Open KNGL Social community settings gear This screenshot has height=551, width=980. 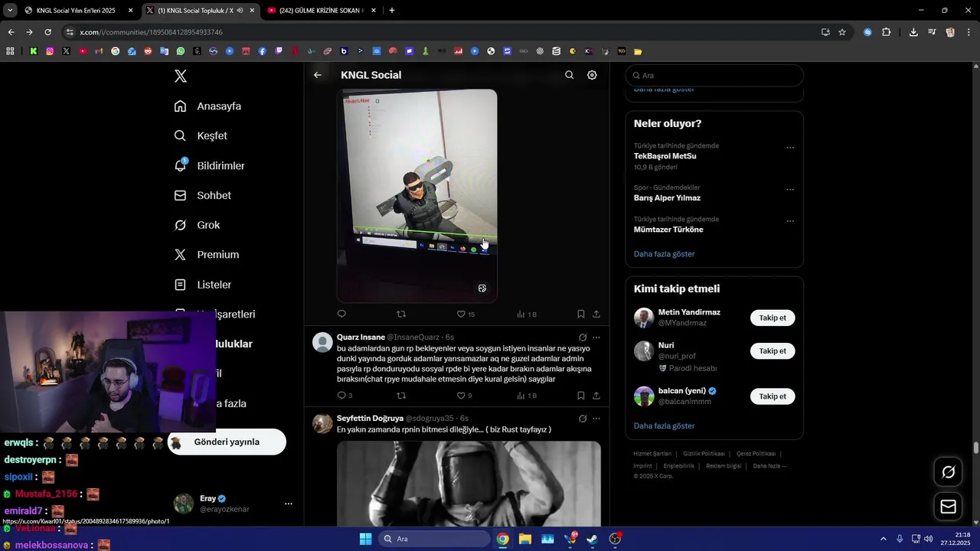pos(592,75)
